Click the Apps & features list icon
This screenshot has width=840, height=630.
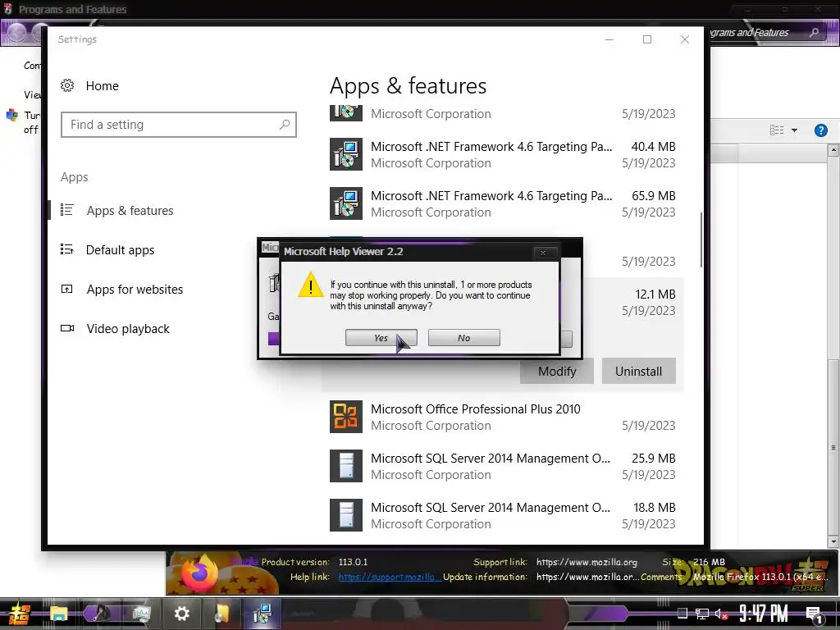pyautogui.click(x=67, y=210)
